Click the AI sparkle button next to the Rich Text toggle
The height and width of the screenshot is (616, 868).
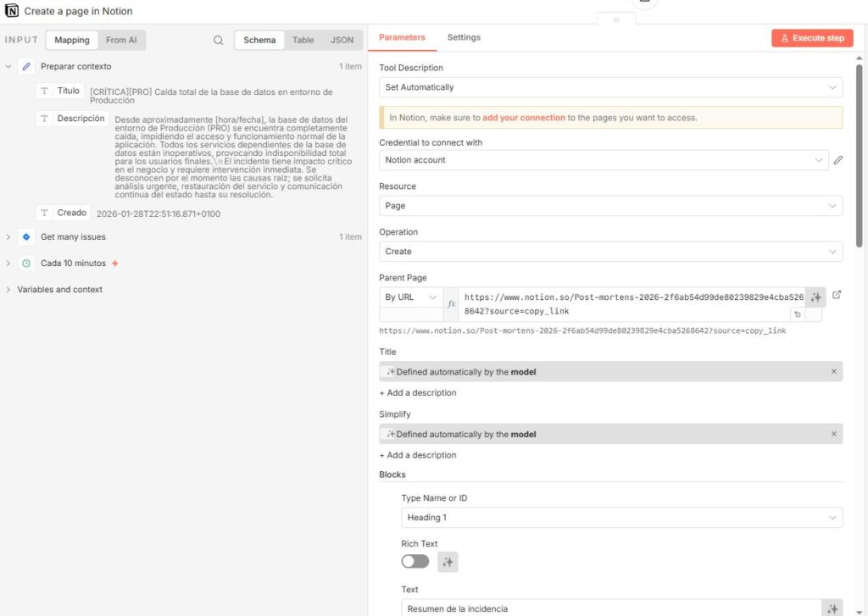(x=448, y=562)
